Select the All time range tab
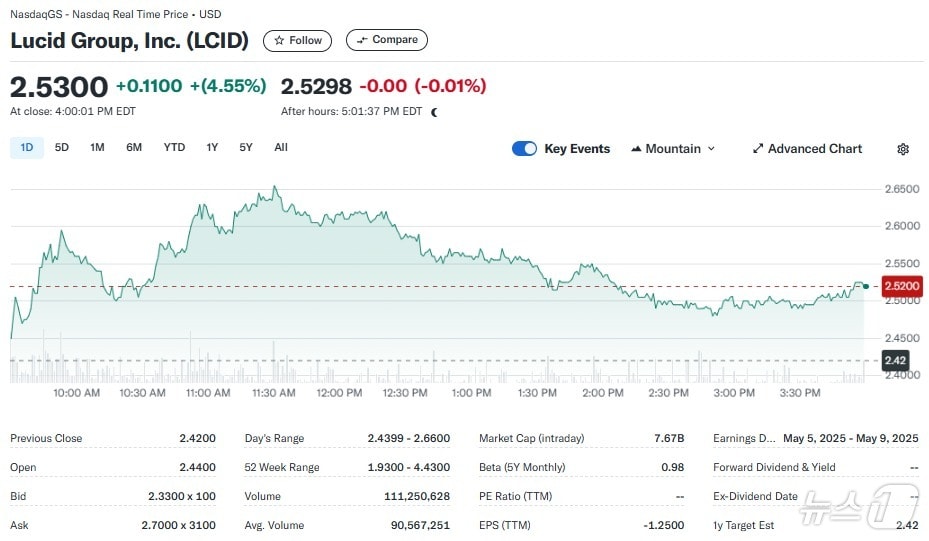 point(281,148)
